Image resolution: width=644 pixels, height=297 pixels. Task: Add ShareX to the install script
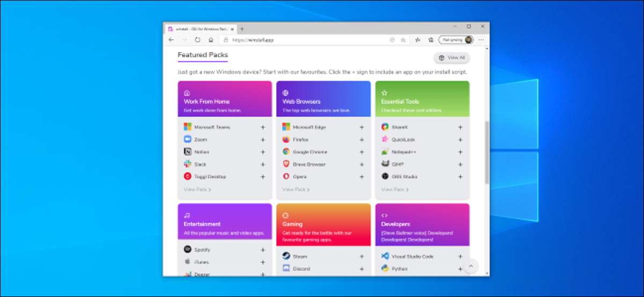point(460,127)
